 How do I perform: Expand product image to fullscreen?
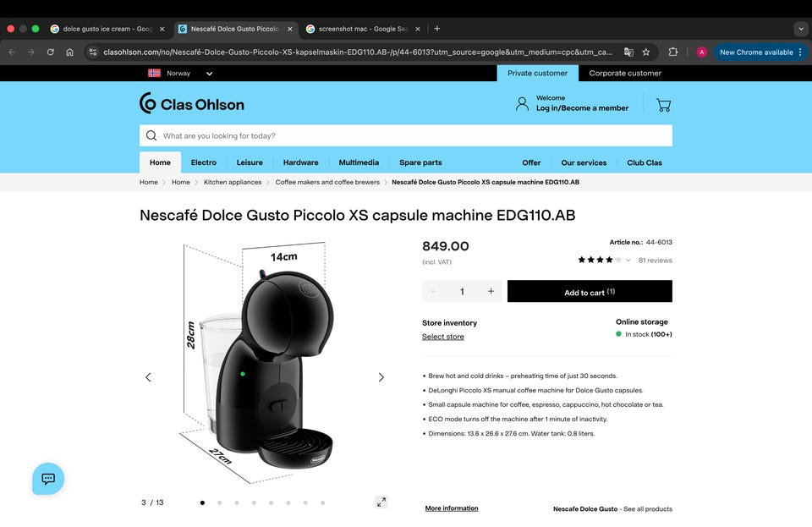[x=381, y=502]
